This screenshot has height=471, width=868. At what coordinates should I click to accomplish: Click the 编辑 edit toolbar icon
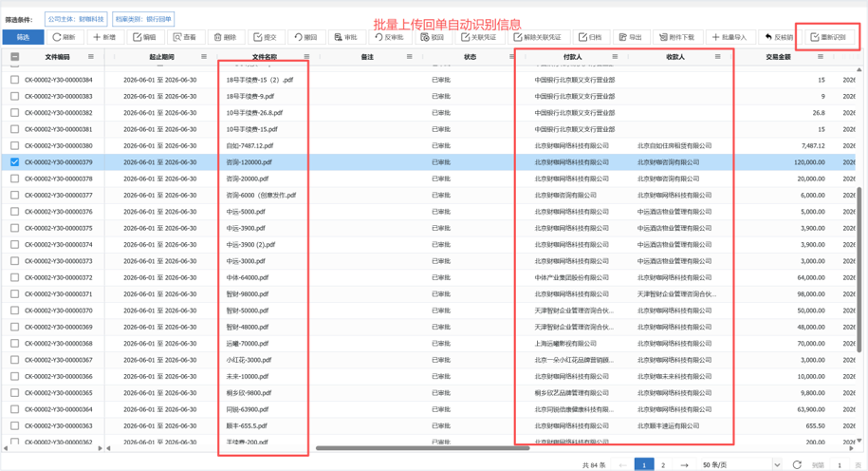138,37
